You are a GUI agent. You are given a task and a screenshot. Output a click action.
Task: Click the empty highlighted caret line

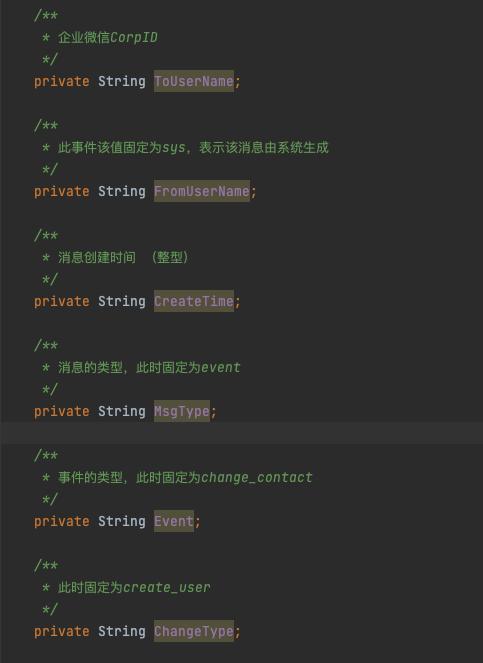pos(242,433)
